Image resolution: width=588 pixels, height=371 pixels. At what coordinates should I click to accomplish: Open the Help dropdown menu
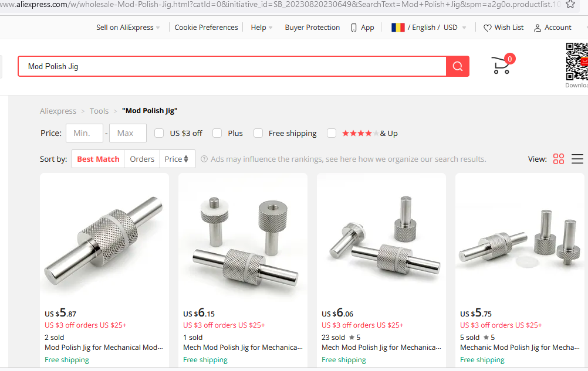(x=262, y=28)
